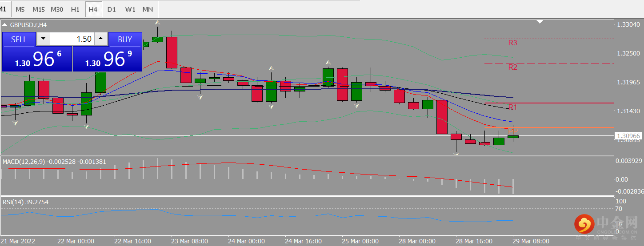Switch chart to M5 timeframe
644x246 pixels.
pos(20,9)
